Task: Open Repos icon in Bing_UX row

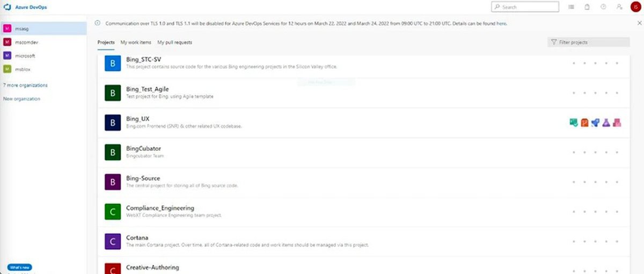Action: (584, 123)
